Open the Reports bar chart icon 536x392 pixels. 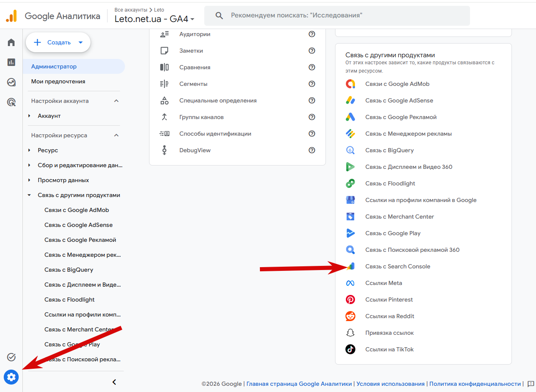coord(11,62)
